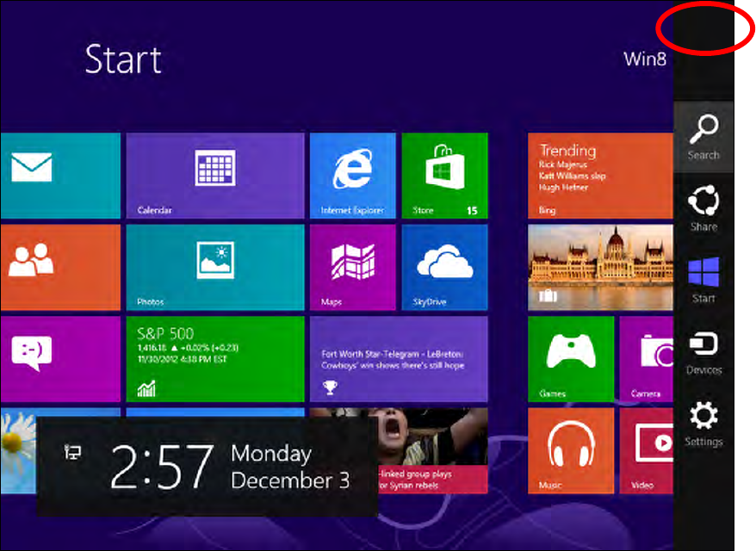Open the Music tile

point(571,451)
